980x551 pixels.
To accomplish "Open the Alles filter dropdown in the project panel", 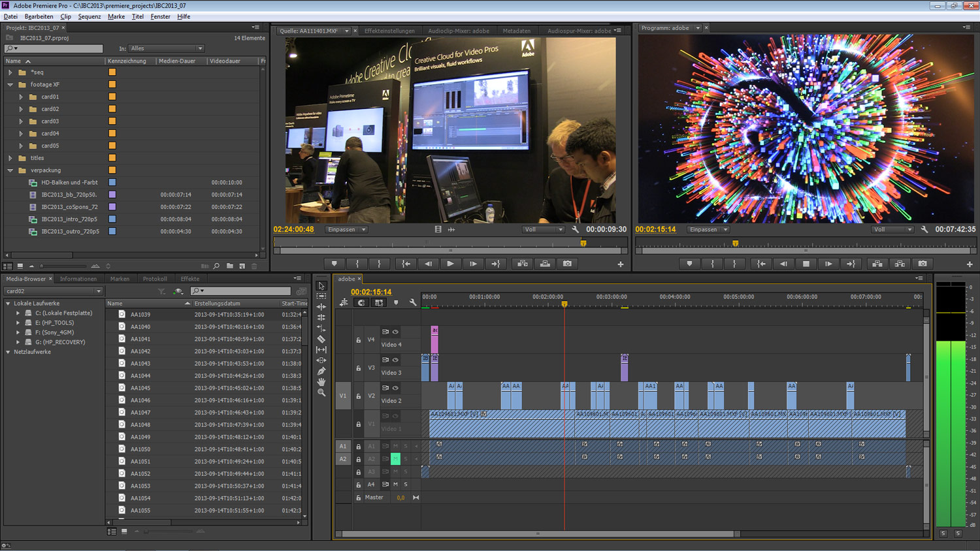I will 166,48.
